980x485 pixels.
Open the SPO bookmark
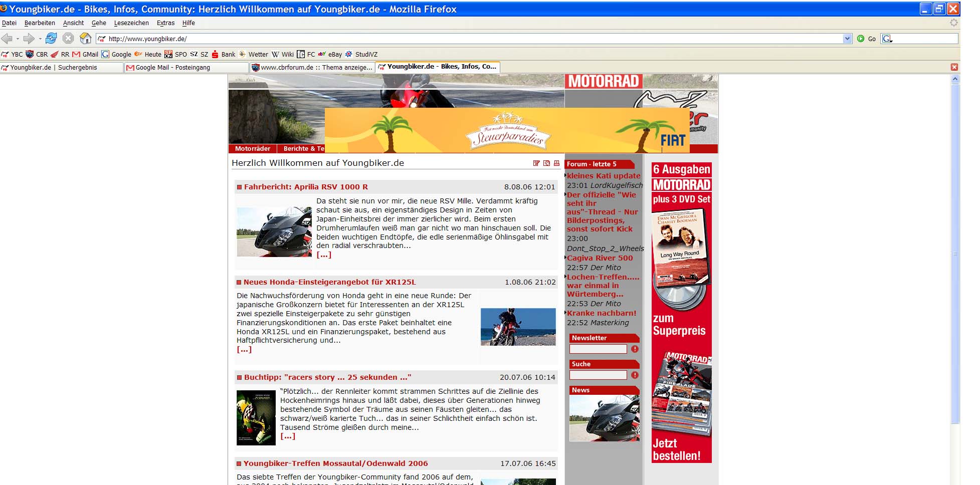pyautogui.click(x=176, y=54)
